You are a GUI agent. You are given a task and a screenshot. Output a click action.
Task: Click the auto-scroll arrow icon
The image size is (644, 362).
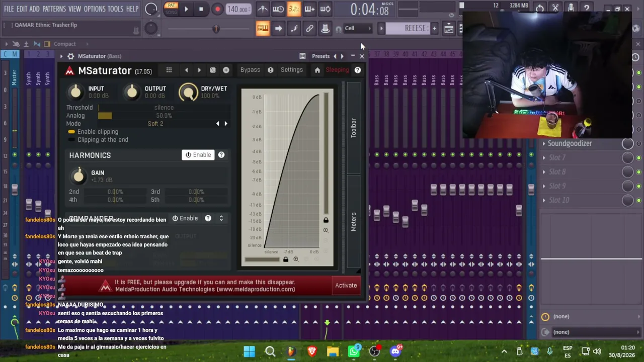278,28
